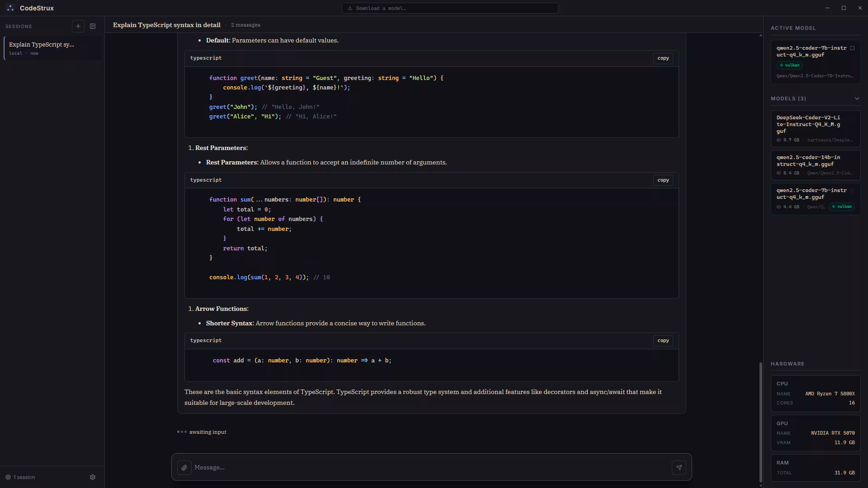Image resolution: width=868 pixels, height=488 pixels.
Task: Click the 'awaiting input' status text
Action: pos(208,432)
